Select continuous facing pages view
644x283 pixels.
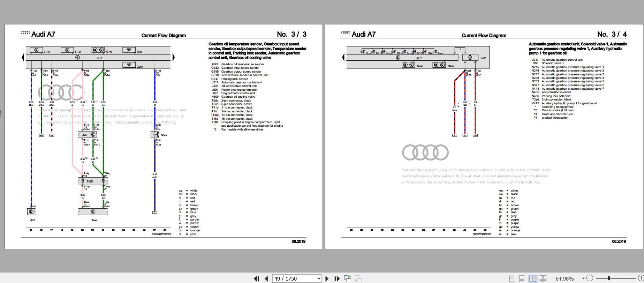click(x=543, y=278)
